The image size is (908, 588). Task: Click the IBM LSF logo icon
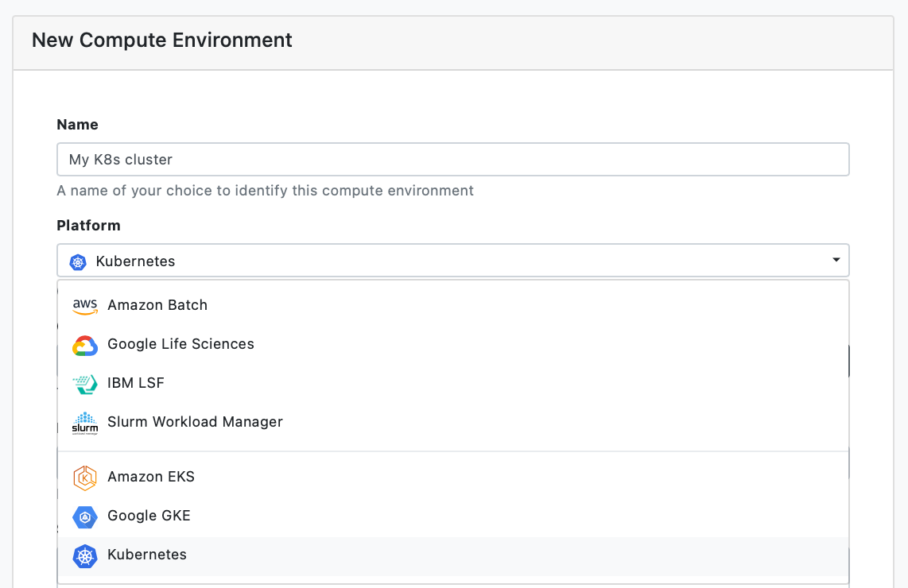click(x=85, y=384)
